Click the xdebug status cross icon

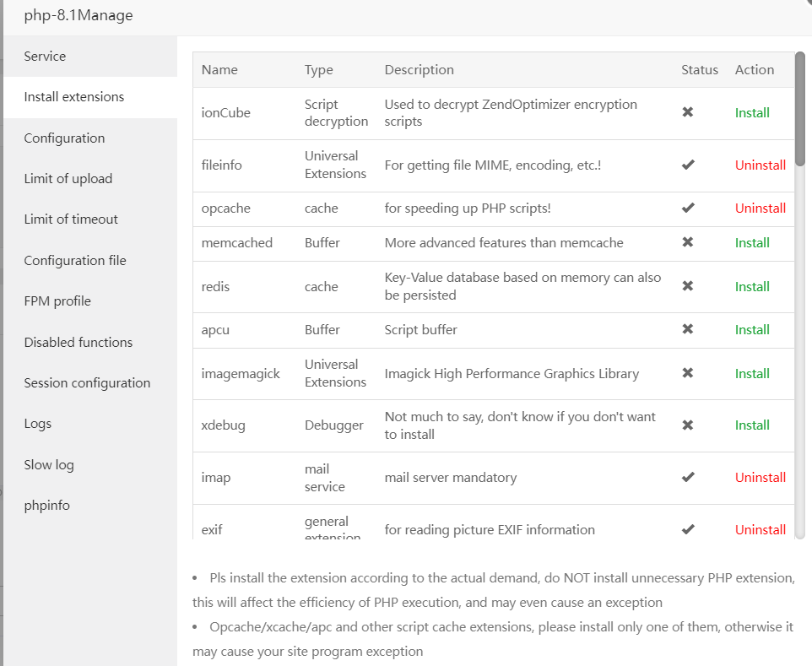688,425
